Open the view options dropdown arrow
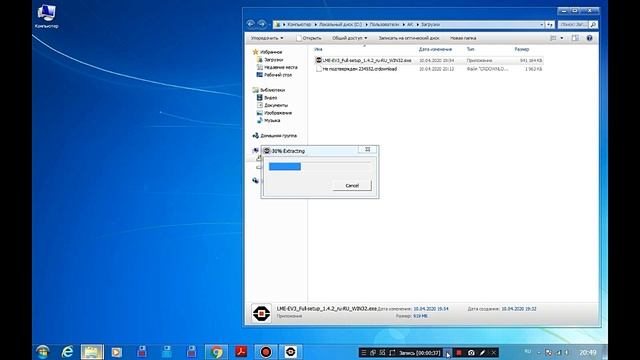 pos(562,38)
